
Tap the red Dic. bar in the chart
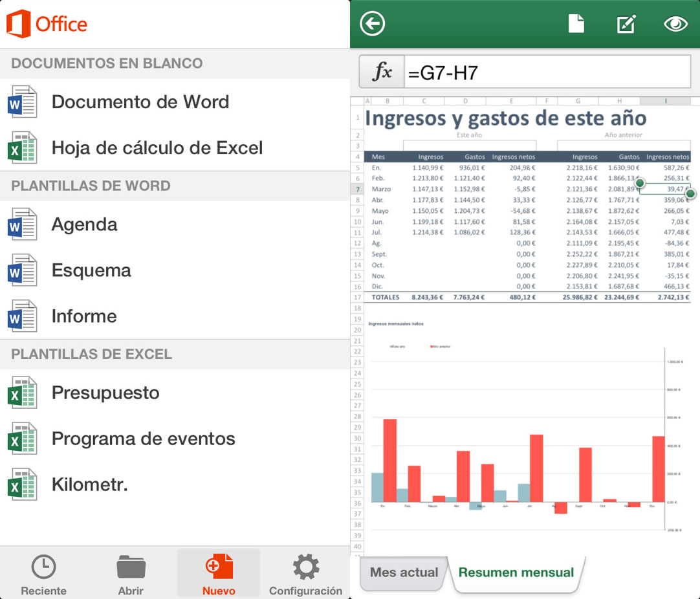coord(659,469)
